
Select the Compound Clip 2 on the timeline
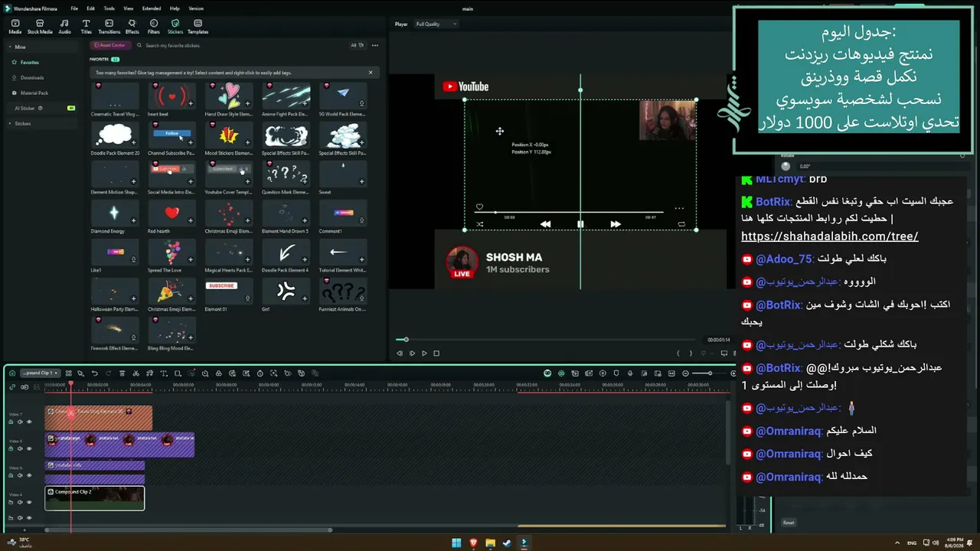point(94,498)
